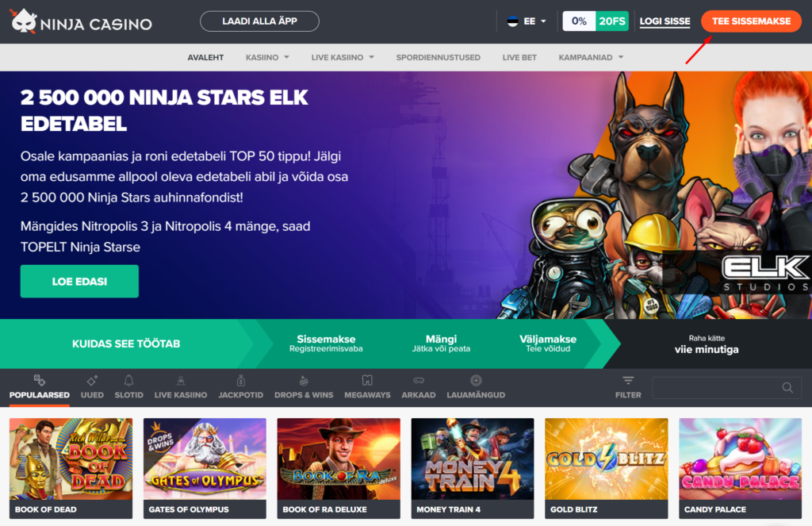The height and width of the screenshot is (526, 812).
Task: Click the Logi Sisse link
Action: pos(665,21)
